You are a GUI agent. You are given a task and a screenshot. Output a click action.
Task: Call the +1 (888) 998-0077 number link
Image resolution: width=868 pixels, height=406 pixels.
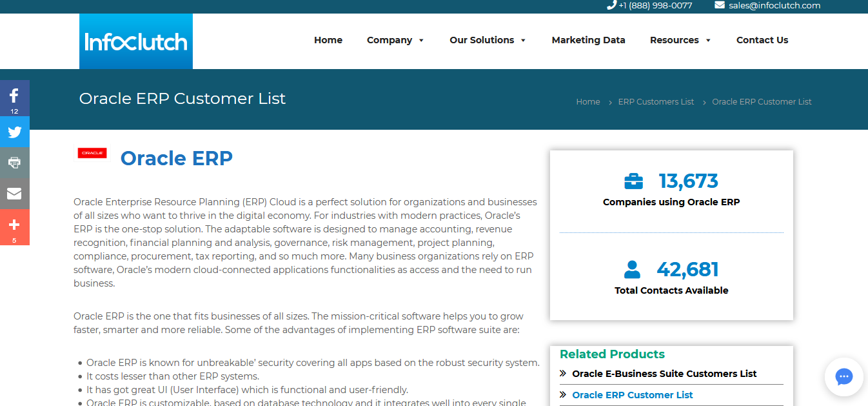655,5
